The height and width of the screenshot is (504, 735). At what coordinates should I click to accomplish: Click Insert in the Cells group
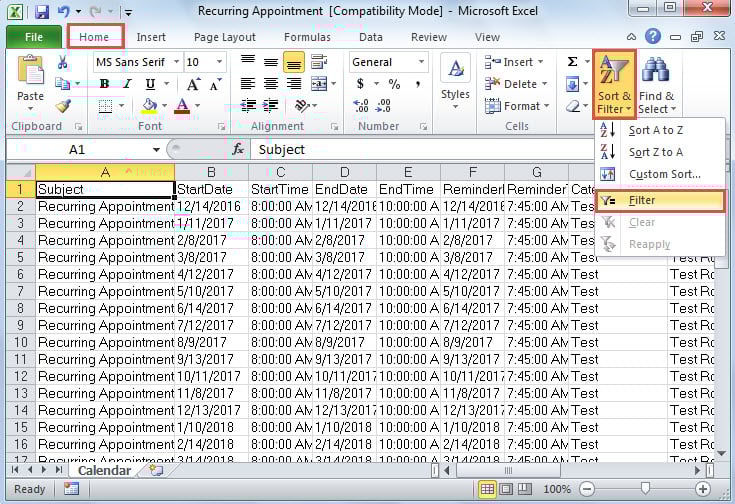[x=513, y=62]
